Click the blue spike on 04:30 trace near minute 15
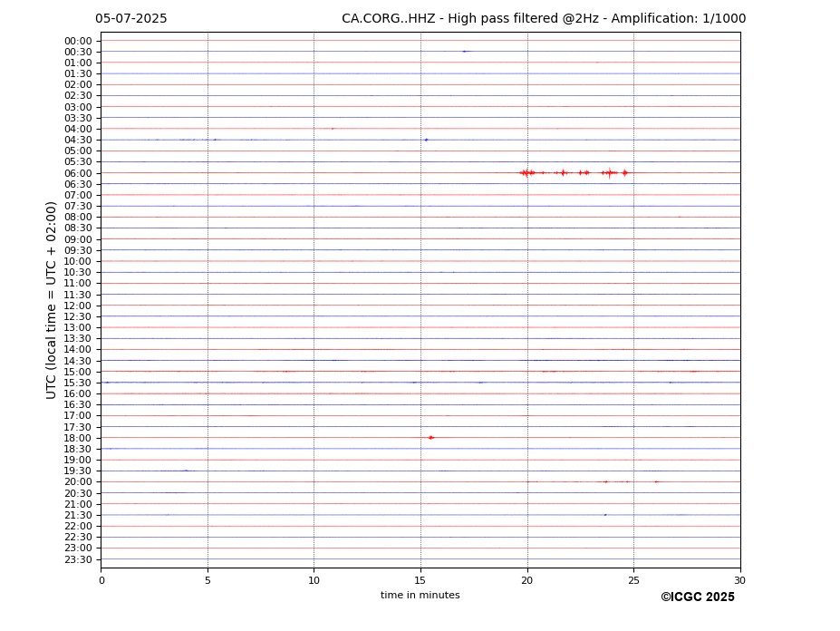The image size is (840, 631). point(427,140)
